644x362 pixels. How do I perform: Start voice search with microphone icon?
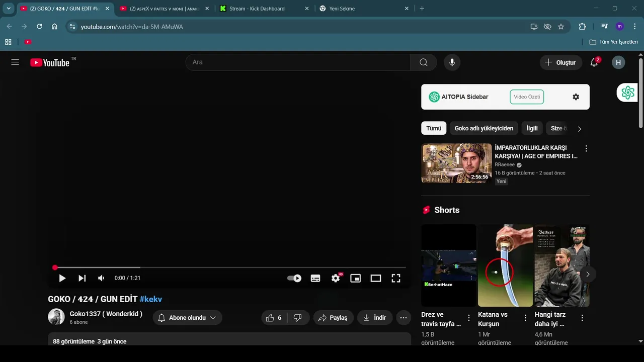(x=452, y=62)
